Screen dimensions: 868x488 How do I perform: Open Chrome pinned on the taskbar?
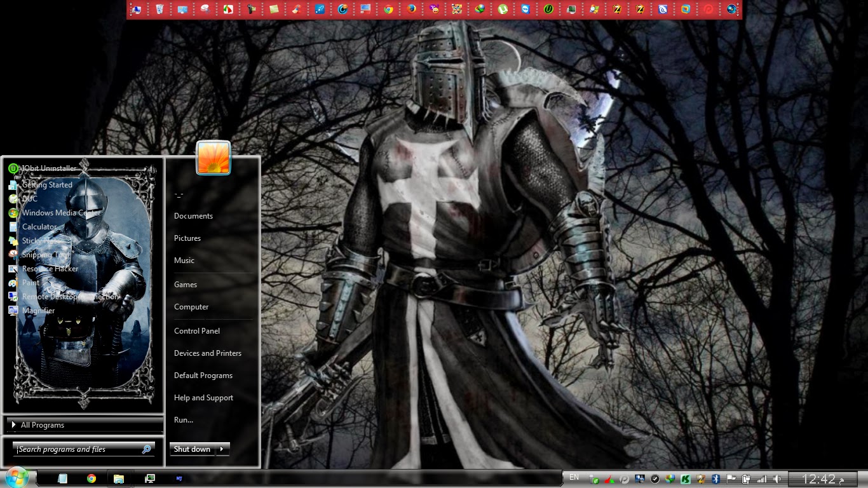[92, 478]
